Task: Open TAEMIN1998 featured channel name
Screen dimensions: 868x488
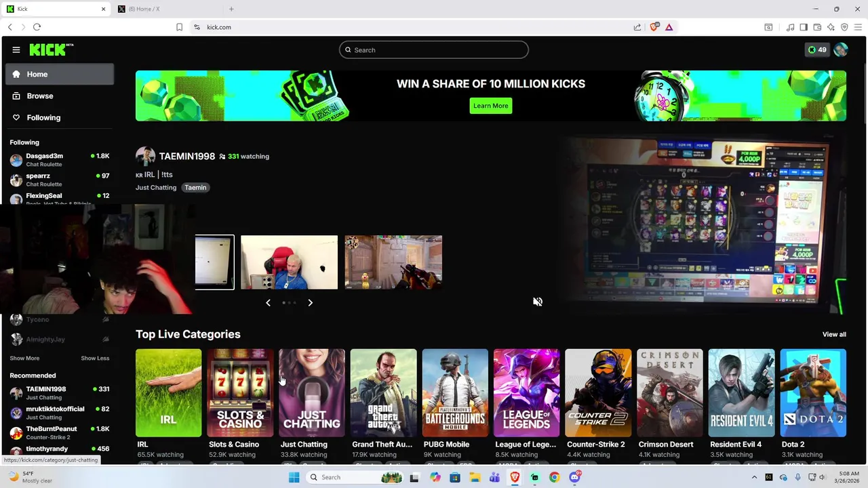Action: coord(187,156)
